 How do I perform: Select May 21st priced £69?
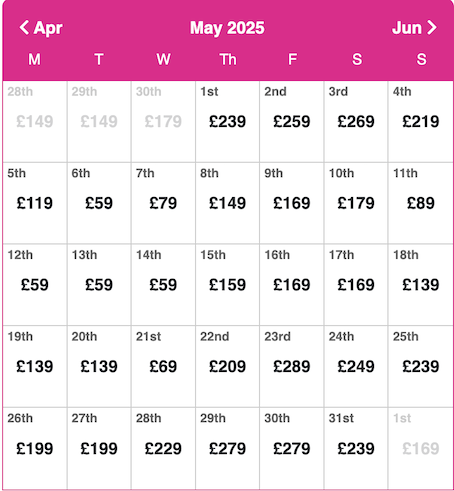coord(163,367)
